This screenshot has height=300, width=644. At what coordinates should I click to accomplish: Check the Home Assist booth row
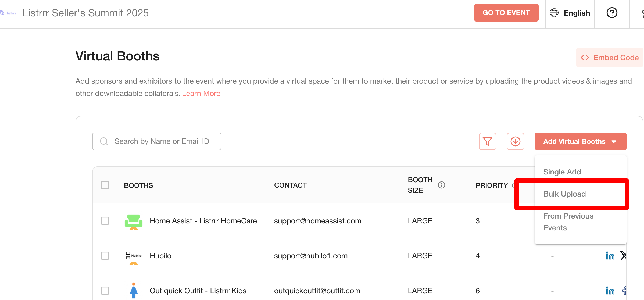pos(105,221)
